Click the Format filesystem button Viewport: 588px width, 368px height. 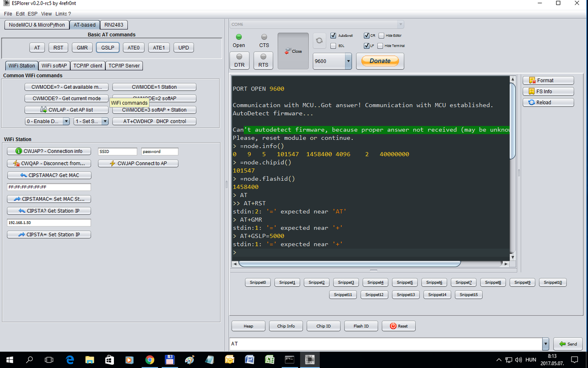tap(548, 80)
